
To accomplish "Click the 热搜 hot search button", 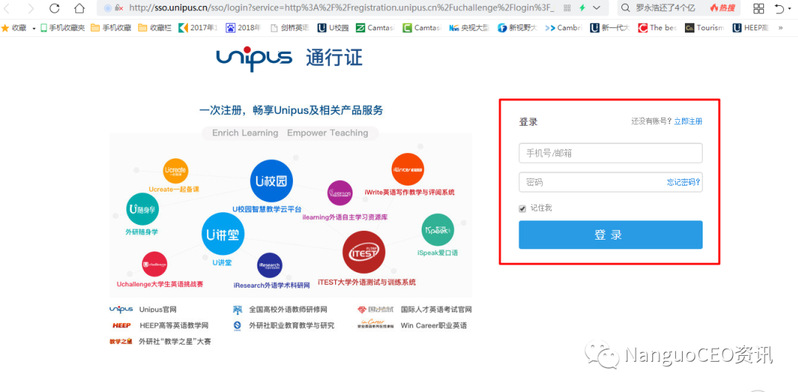I will coord(722,8).
